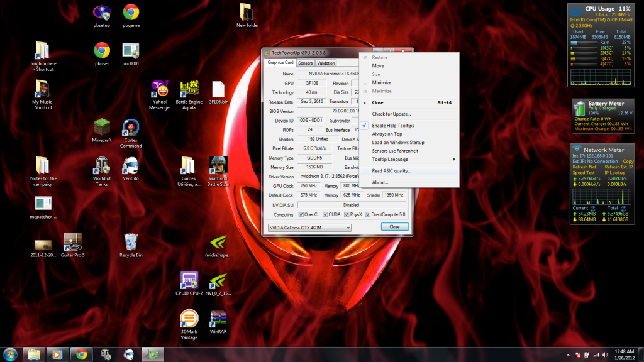
Task: Open the NVI_0_2_15 desktop icon
Action: [218, 283]
